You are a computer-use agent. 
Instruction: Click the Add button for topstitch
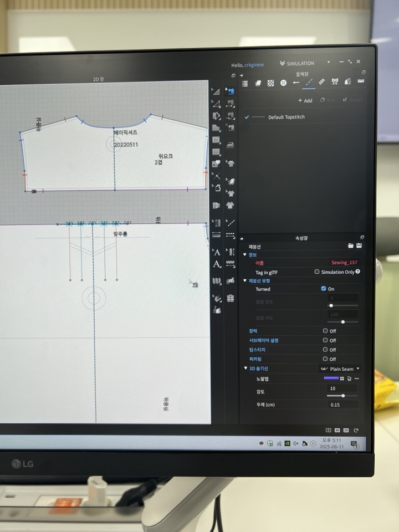tap(305, 100)
